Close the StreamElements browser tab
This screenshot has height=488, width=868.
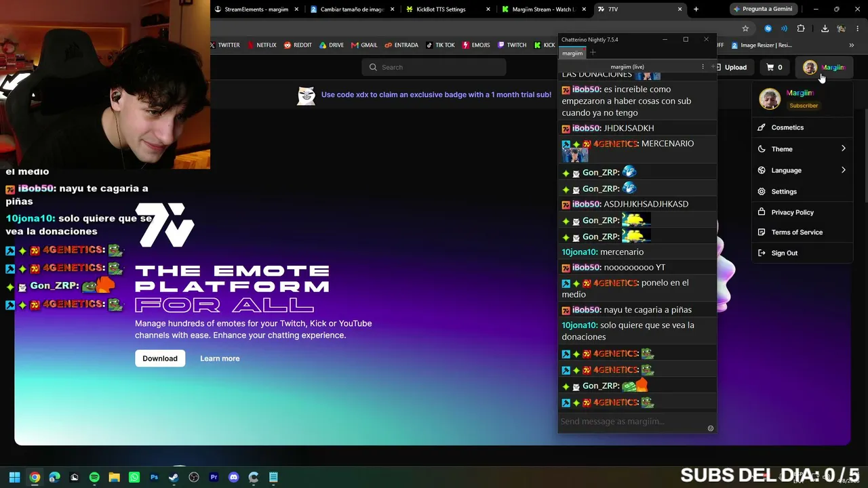[x=297, y=9]
